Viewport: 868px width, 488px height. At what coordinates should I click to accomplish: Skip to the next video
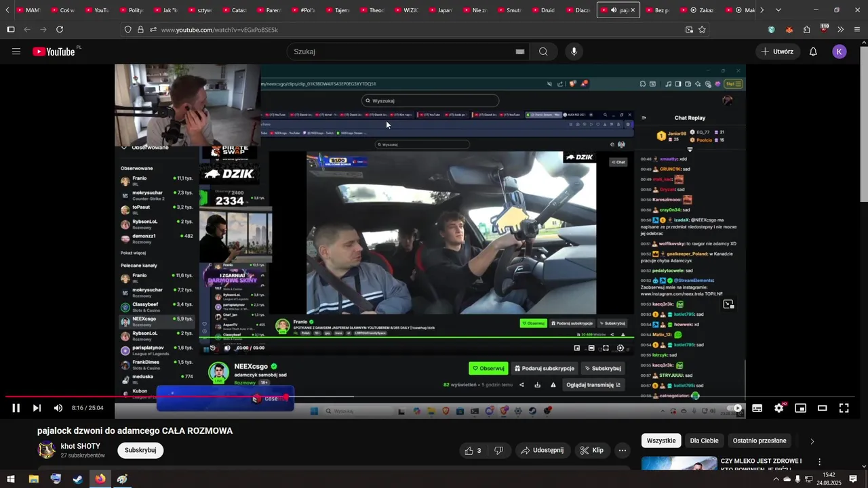pyautogui.click(x=37, y=408)
